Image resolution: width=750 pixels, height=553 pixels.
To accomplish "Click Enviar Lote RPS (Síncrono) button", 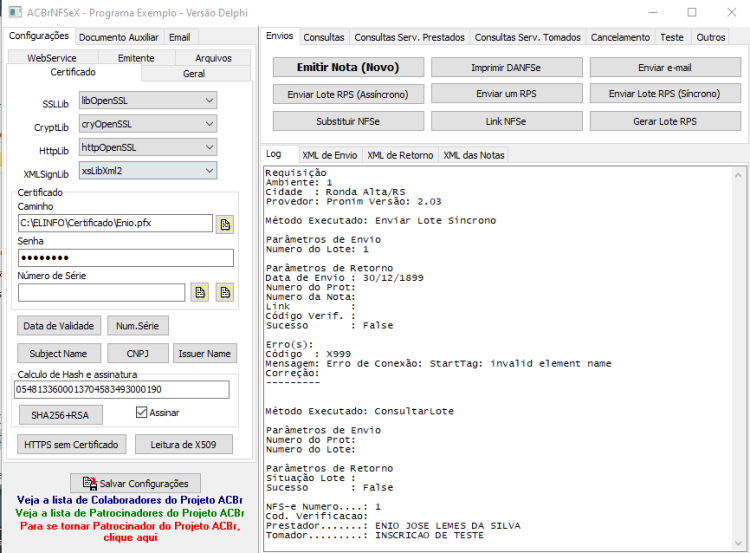I will coord(665,94).
